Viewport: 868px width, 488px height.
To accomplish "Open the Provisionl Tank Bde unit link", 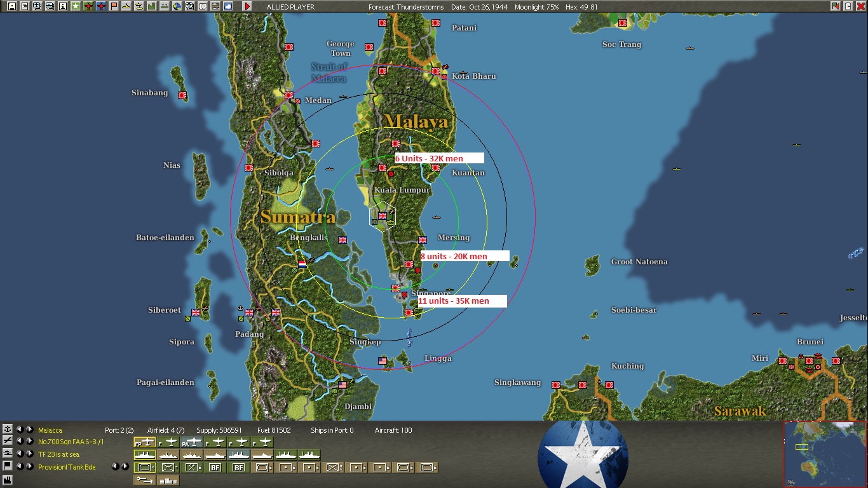I will pyautogui.click(x=67, y=467).
